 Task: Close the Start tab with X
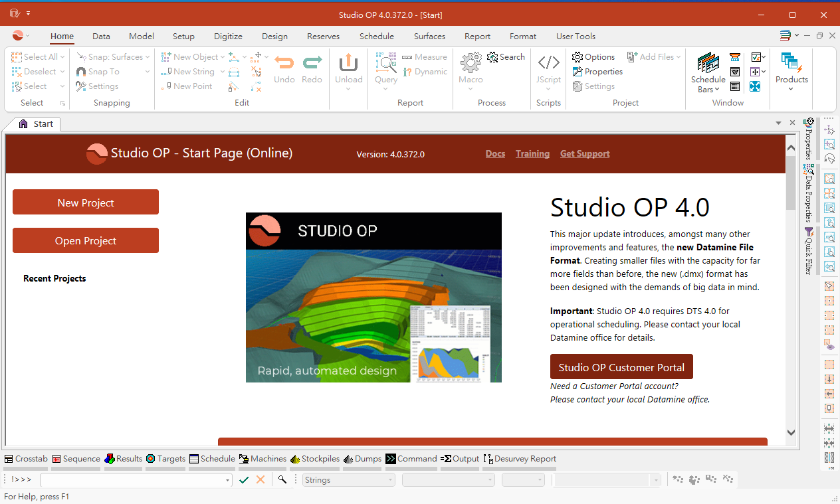pyautogui.click(x=792, y=123)
